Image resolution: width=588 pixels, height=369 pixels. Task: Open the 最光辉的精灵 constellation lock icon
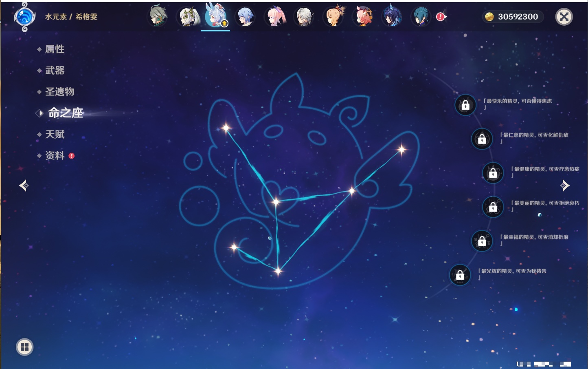460,275
